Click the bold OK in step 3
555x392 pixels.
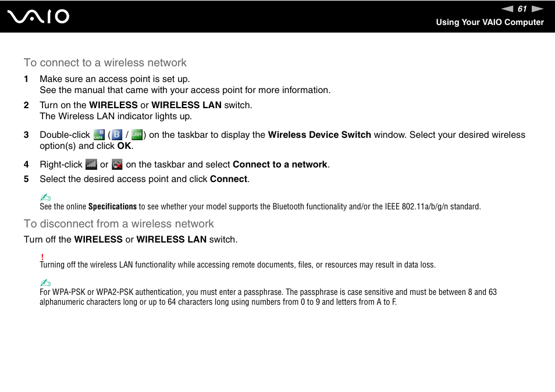click(x=124, y=146)
